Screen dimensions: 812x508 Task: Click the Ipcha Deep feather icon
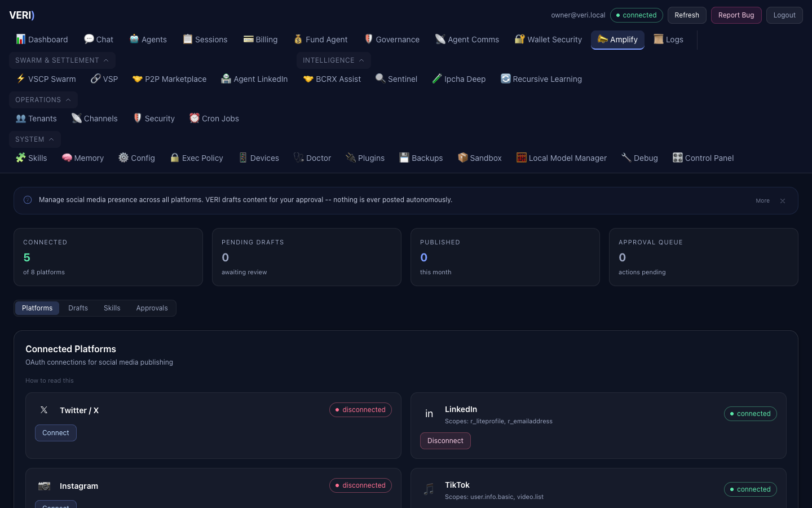pyautogui.click(x=436, y=79)
